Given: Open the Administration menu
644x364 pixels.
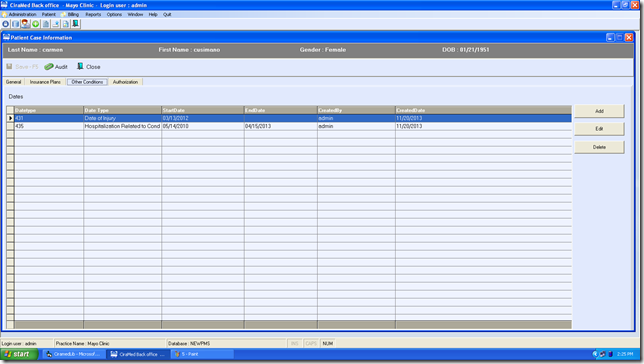Looking at the screenshot, I should (22, 14).
